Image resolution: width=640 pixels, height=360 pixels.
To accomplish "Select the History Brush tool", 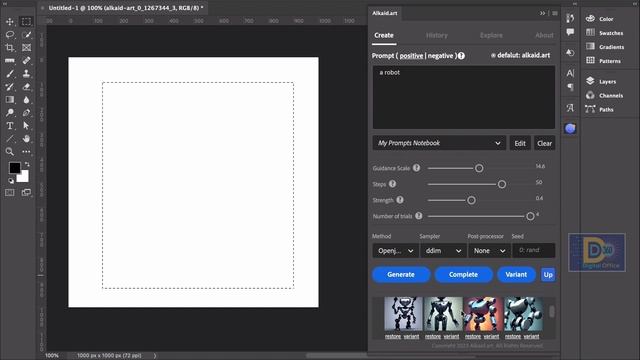I will tap(10, 87).
